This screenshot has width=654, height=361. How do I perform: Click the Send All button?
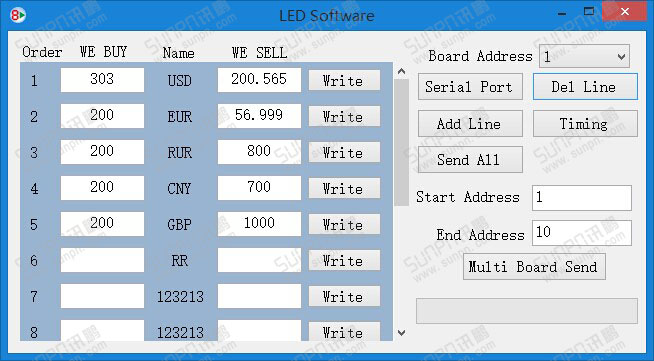(470, 159)
